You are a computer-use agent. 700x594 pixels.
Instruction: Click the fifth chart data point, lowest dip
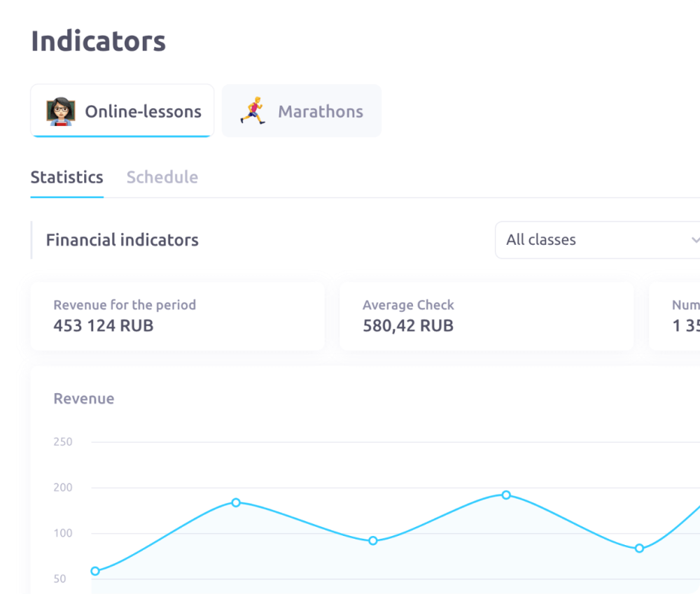[x=639, y=548]
